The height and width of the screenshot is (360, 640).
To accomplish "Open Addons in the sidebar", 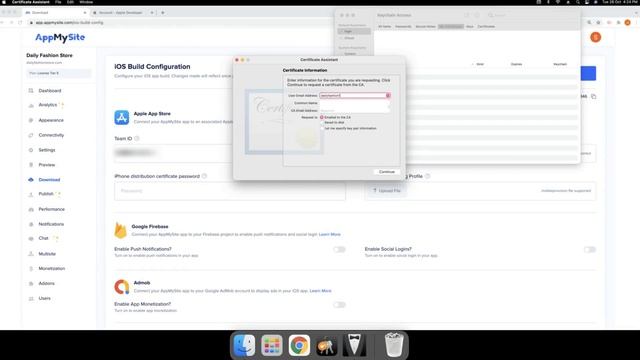I will pyautogui.click(x=47, y=283).
